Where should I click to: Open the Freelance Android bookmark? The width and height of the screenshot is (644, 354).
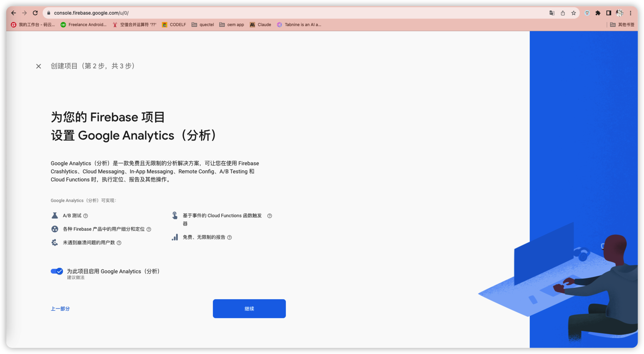pyautogui.click(x=83, y=25)
